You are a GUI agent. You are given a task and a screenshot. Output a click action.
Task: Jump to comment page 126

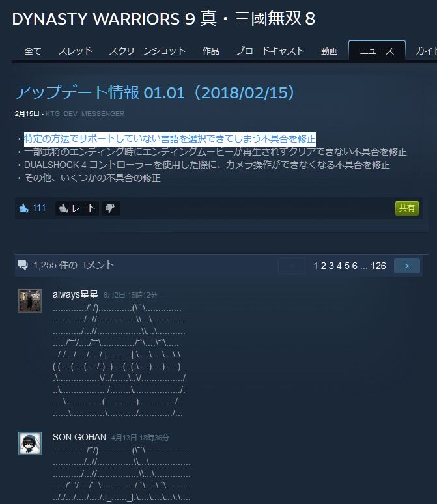point(378,266)
